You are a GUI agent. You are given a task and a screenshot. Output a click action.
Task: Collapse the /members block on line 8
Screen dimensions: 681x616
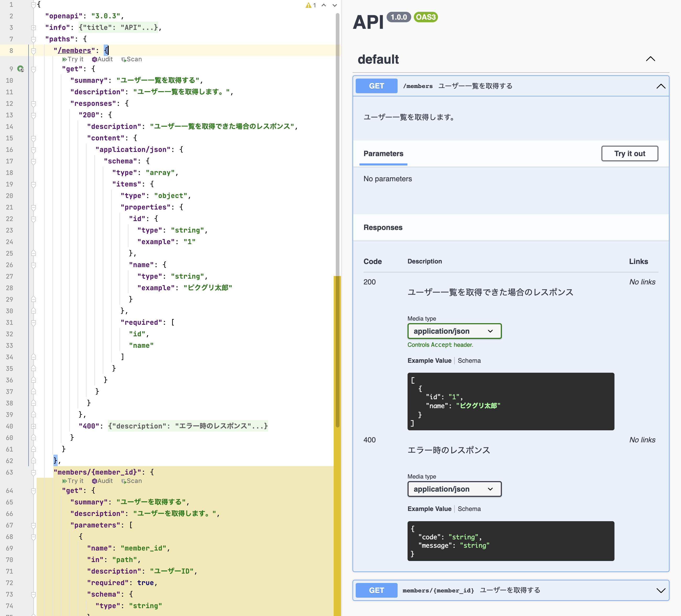[x=34, y=51]
